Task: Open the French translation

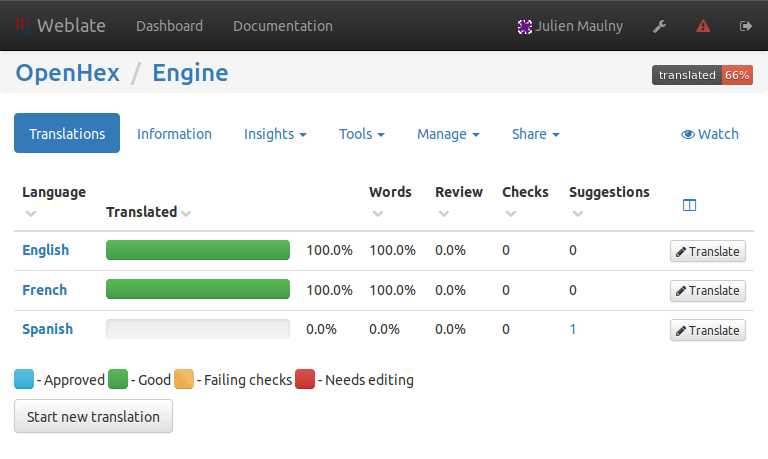Action: [45, 290]
